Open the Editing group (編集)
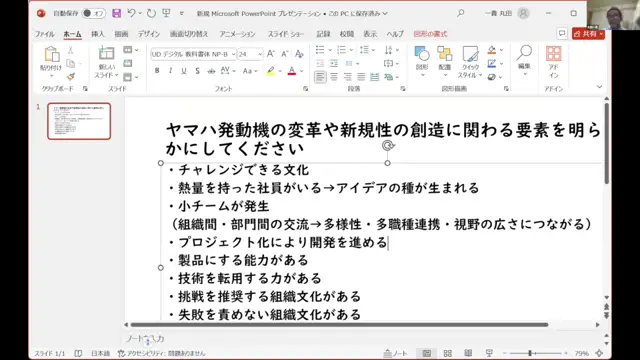The height and width of the screenshot is (360, 640). 524,60
